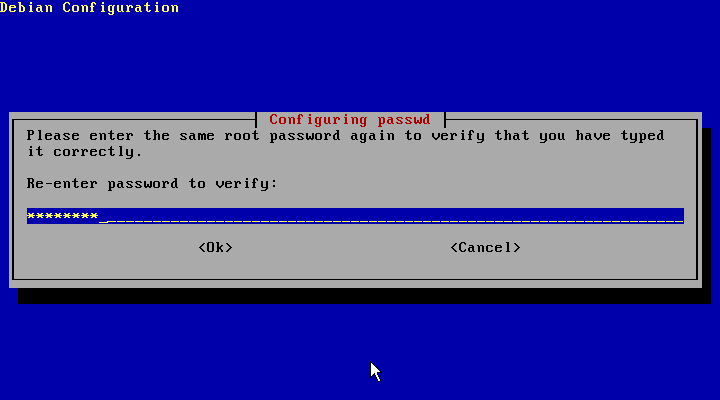Click the right angle bracket of Cancel
720x400 pixels.
517,248
